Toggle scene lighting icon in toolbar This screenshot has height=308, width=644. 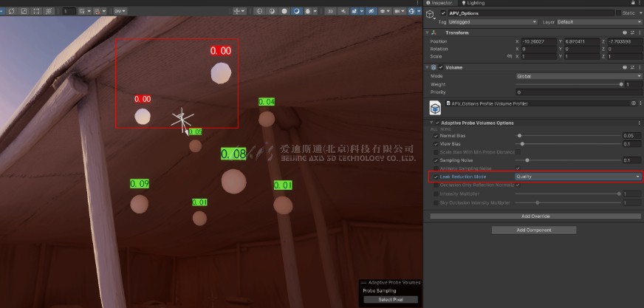coord(343,11)
